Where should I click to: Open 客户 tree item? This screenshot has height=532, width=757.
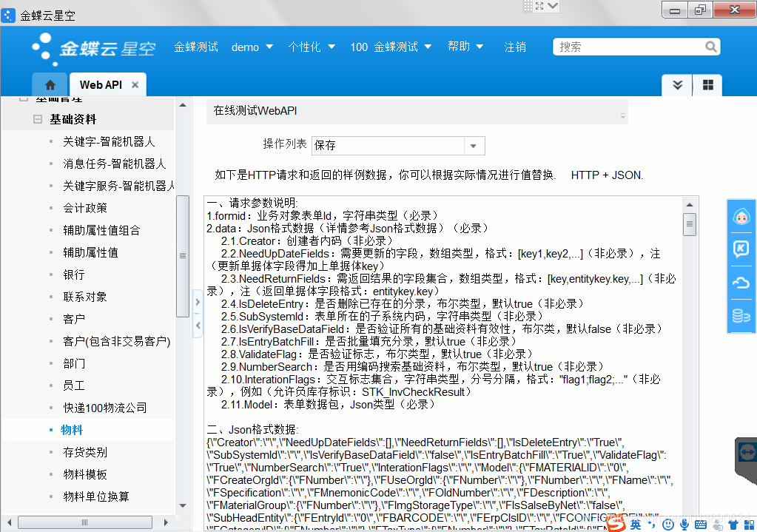pyautogui.click(x=74, y=319)
